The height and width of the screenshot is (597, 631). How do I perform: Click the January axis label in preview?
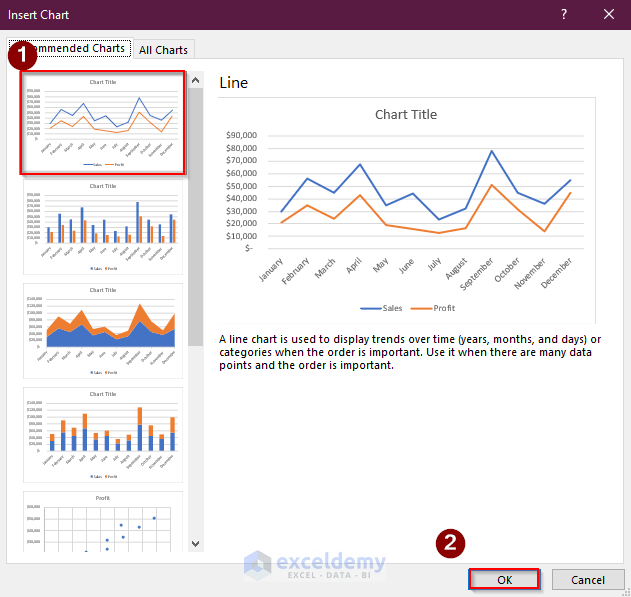[271, 269]
